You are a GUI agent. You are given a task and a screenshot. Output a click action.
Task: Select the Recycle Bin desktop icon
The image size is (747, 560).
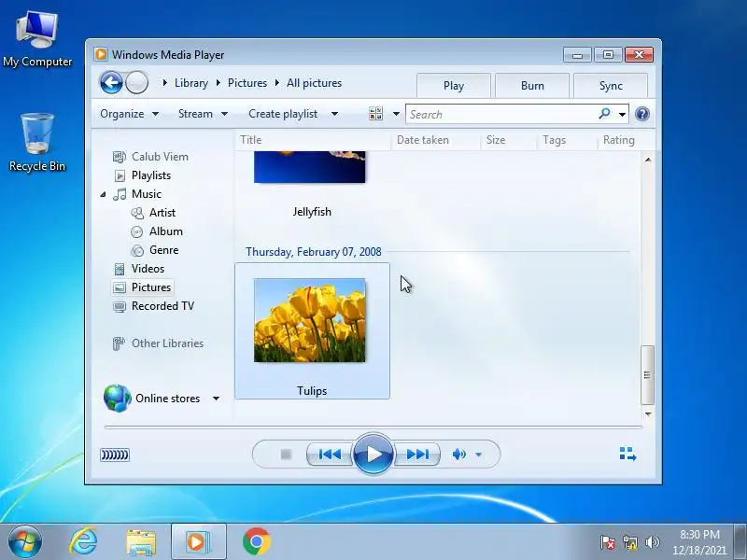click(x=37, y=143)
